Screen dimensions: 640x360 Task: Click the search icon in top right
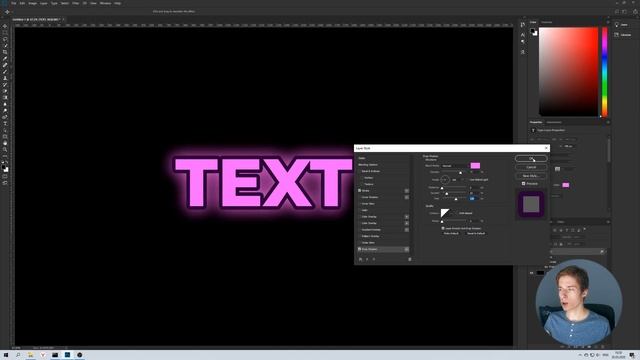617,12
